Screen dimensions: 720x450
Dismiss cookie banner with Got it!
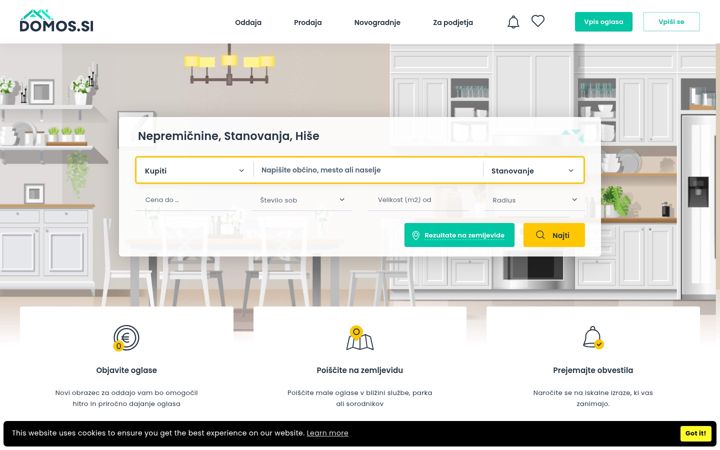pos(695,433)
